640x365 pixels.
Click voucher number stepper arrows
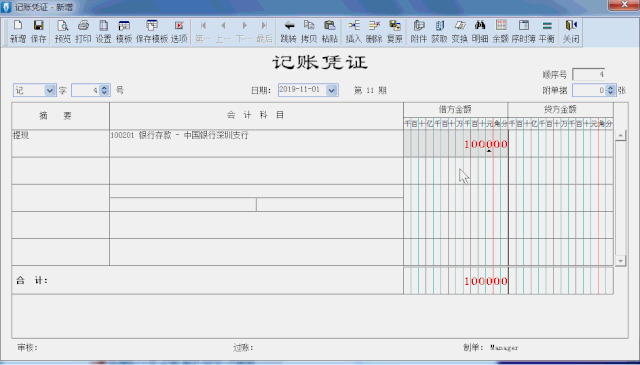[104, 90]
